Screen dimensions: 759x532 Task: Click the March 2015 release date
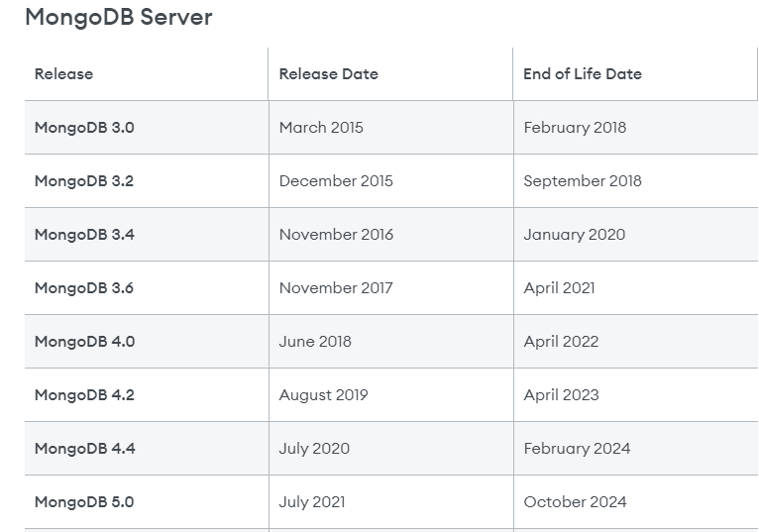pos(321,127)
